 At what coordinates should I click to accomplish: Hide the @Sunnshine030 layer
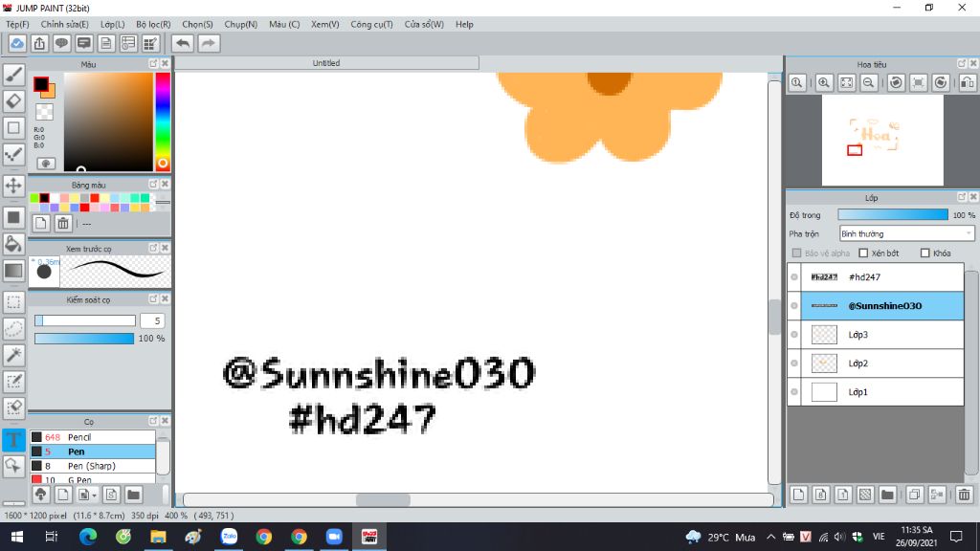tap(794, 305)
